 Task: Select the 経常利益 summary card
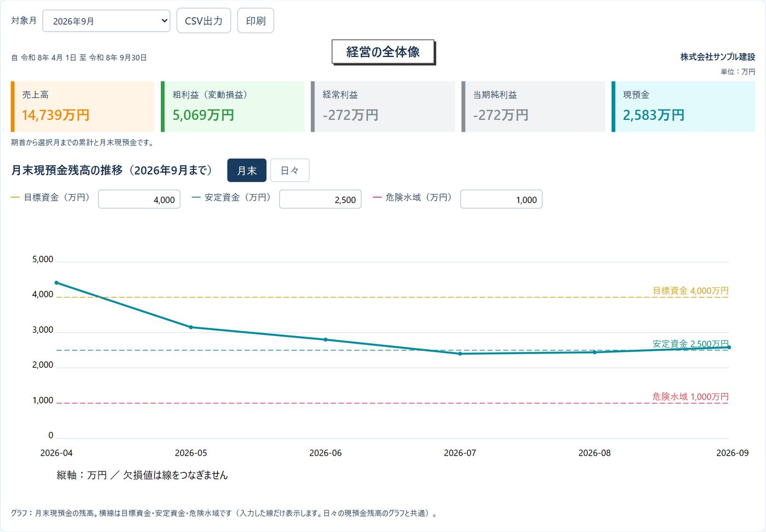383,107
